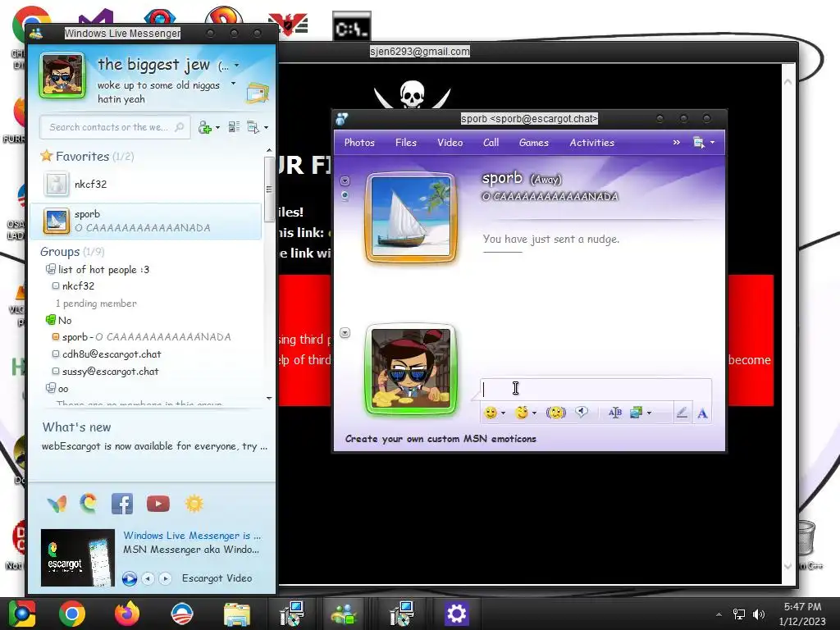Toggle handwriting pen input mode
The width and height of the screenshot is (840, 630).
coord(682,413)
